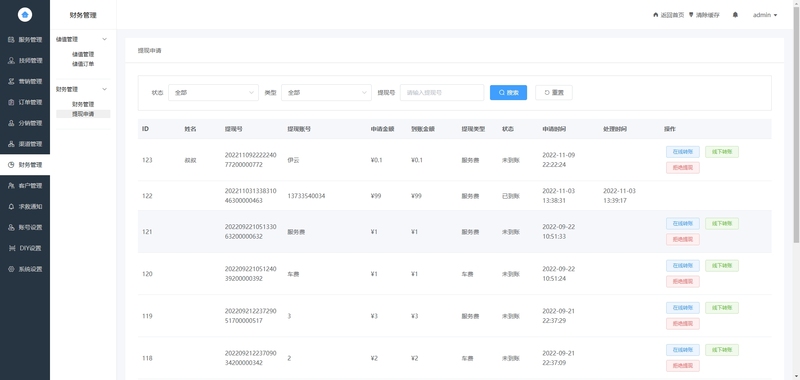Click the 清除缓存 icon in header

tap(691, 15)
